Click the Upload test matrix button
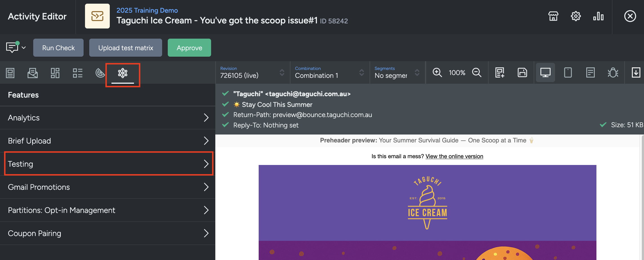The image size is (644, 260). pos(126,48)
